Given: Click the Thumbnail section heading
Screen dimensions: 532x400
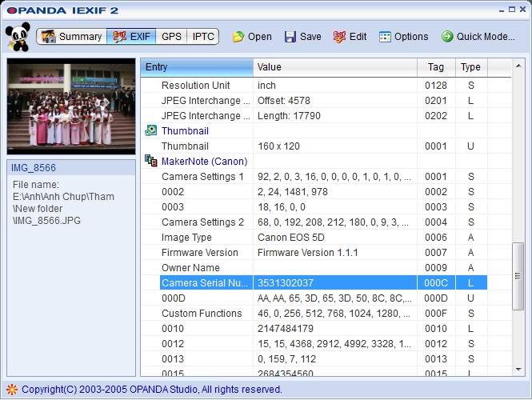Looking at the screenshot, I should (185, 131).
